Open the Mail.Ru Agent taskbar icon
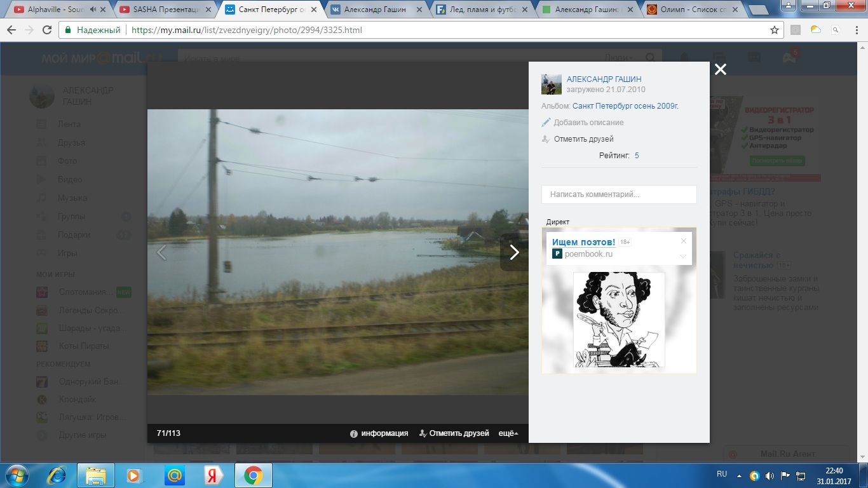Viewport: 868px width, 488px height. tap(173, 475)
